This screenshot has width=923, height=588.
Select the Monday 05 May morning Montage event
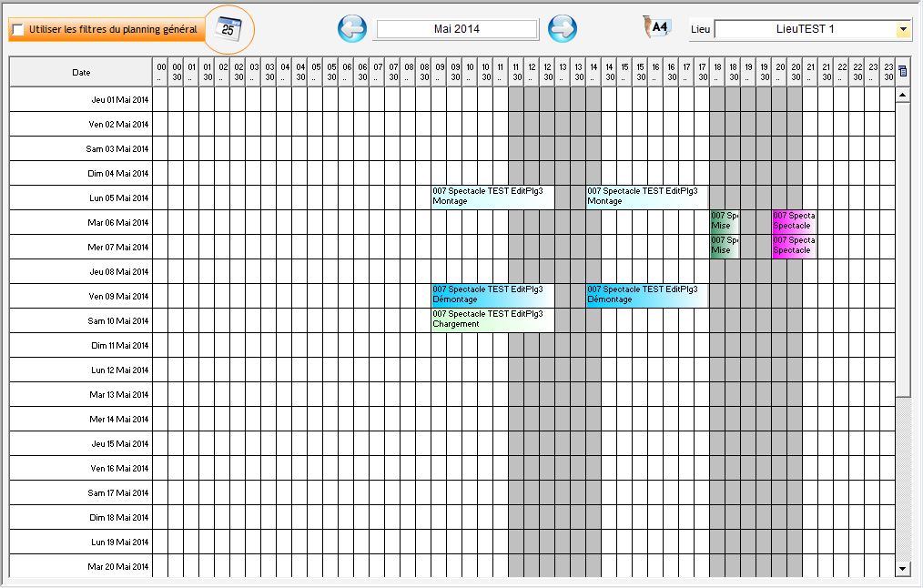tap(492, 197)
